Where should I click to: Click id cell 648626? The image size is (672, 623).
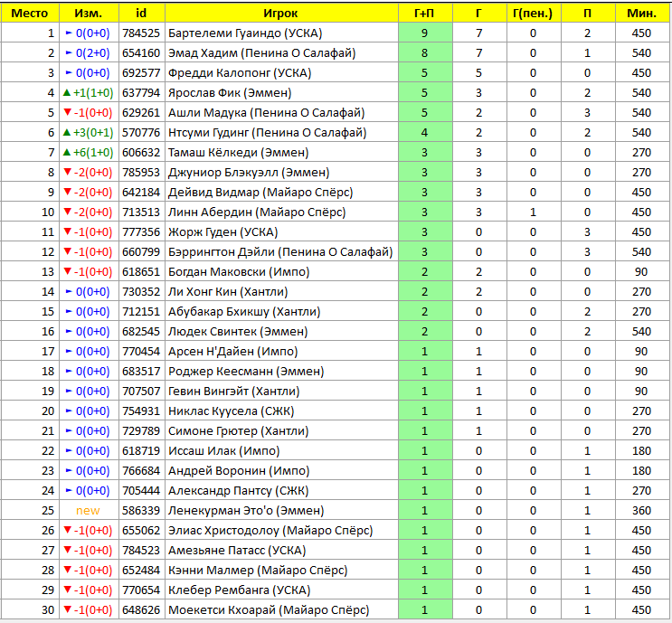click(141, 610)
